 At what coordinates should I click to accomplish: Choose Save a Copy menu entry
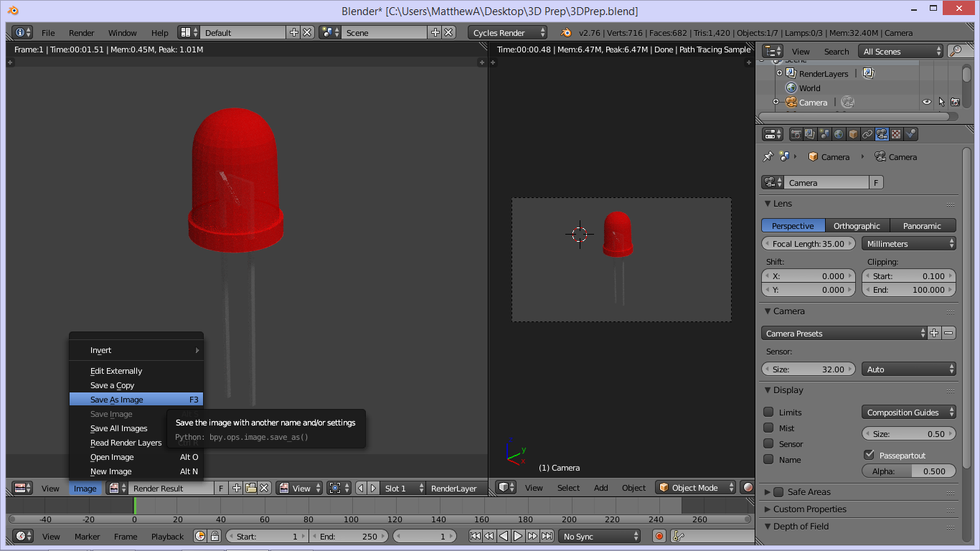coord(136,385)
